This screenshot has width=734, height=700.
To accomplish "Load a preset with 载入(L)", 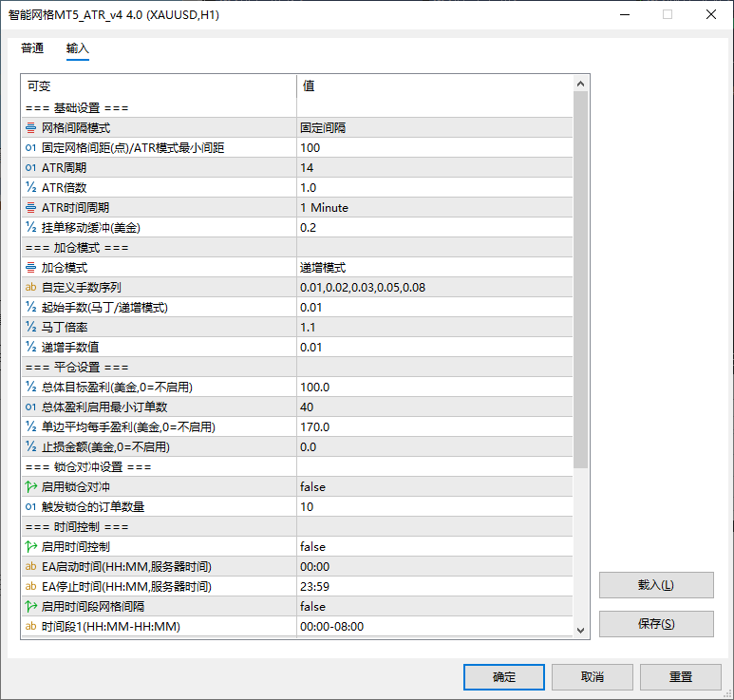I will 656,585.
